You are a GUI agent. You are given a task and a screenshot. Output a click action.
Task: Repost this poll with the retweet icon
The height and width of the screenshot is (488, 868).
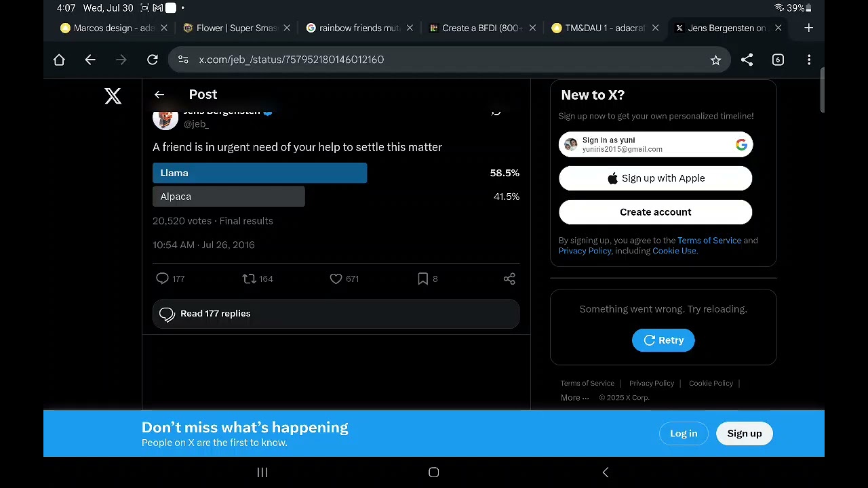[x=249, y=279]
